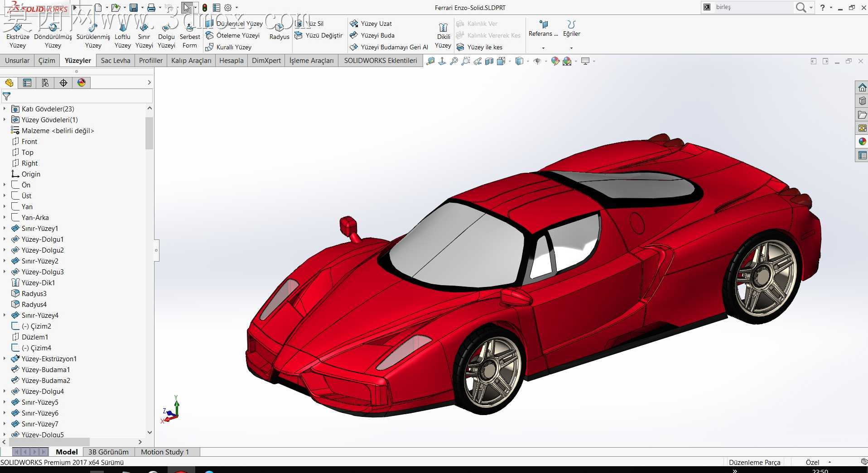Open the Select tool dropdown arrow
868x473 pixels.
[x=195, y=8]
